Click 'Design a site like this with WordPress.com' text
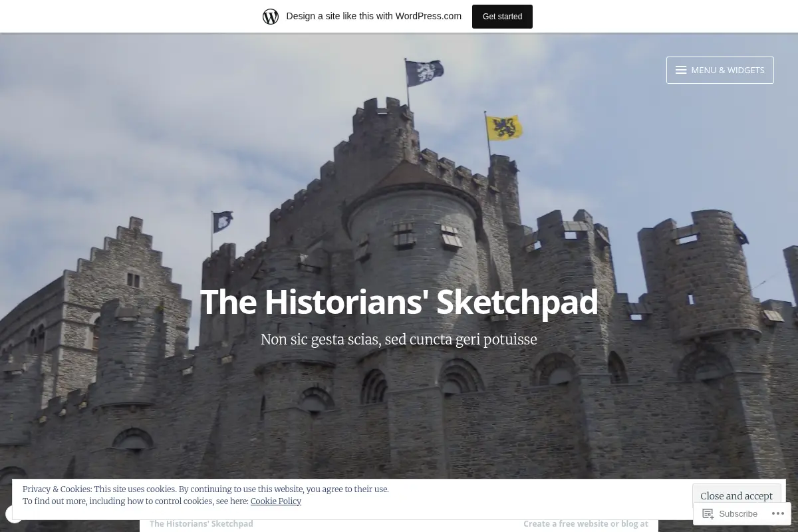The image size is (798, 532). [x=374, y=17]
